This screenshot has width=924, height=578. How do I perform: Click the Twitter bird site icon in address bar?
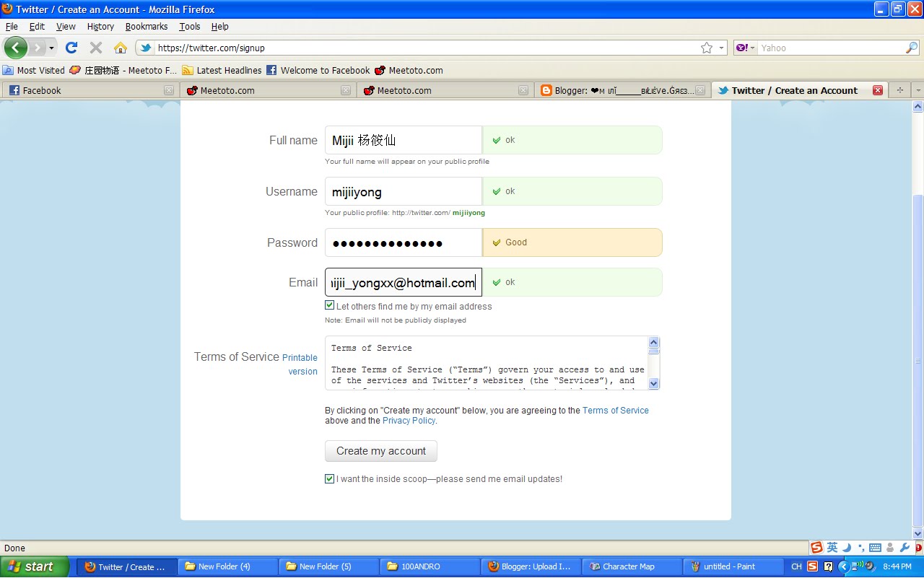pos(147,48)
